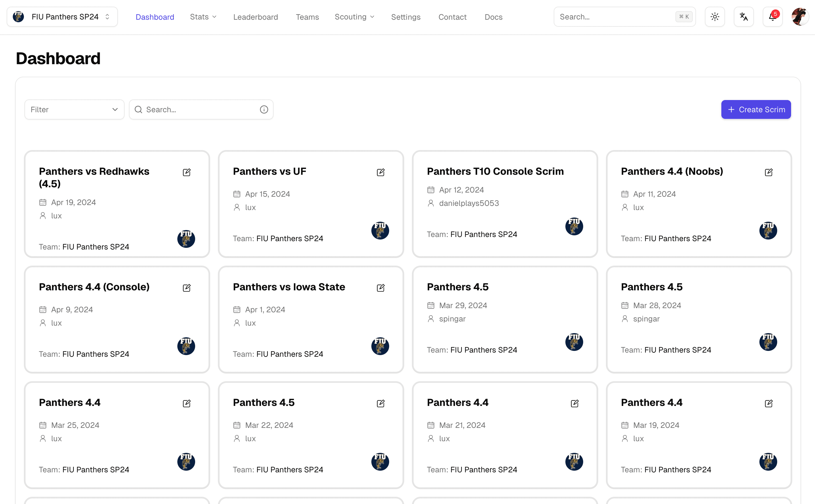
Task: Edit the Panthers T10 Console Scrim
Action: pos(575,172)
